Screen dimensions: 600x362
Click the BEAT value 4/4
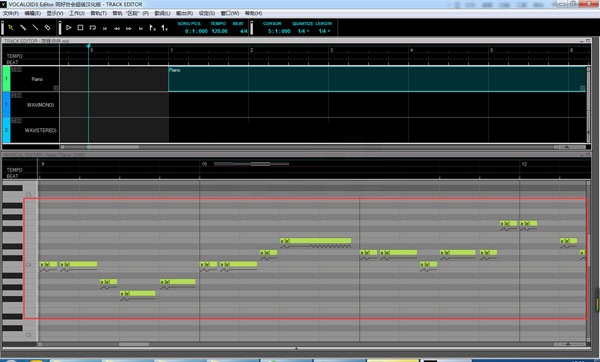(x=243, y=31)
